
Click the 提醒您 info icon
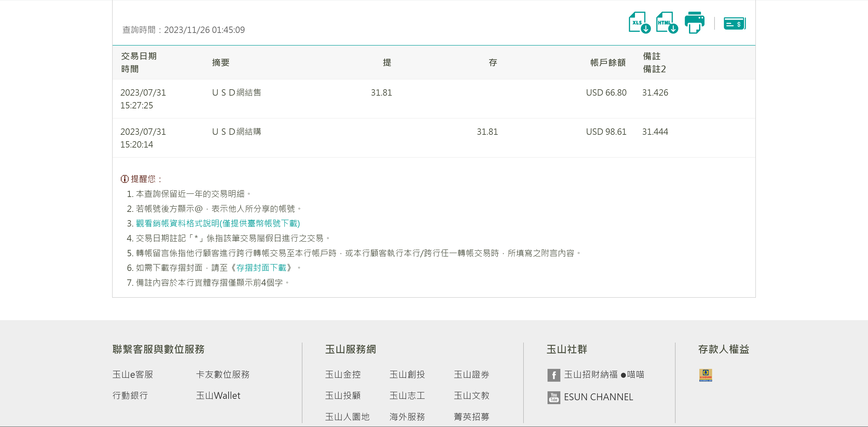coord(124,179)
